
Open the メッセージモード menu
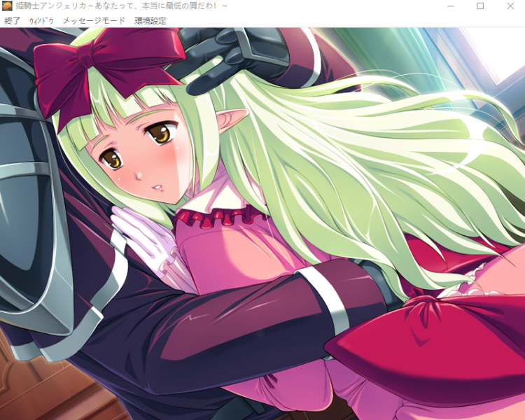(x=94, y=21)
